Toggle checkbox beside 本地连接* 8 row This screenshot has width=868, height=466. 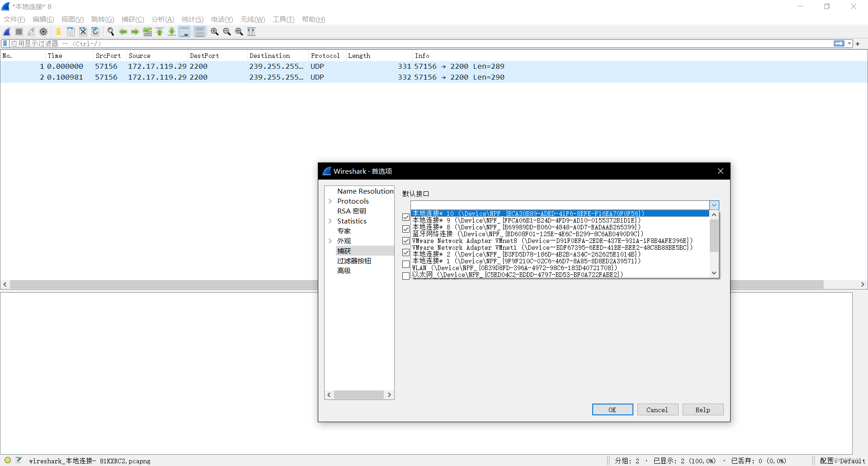[406, 229]
